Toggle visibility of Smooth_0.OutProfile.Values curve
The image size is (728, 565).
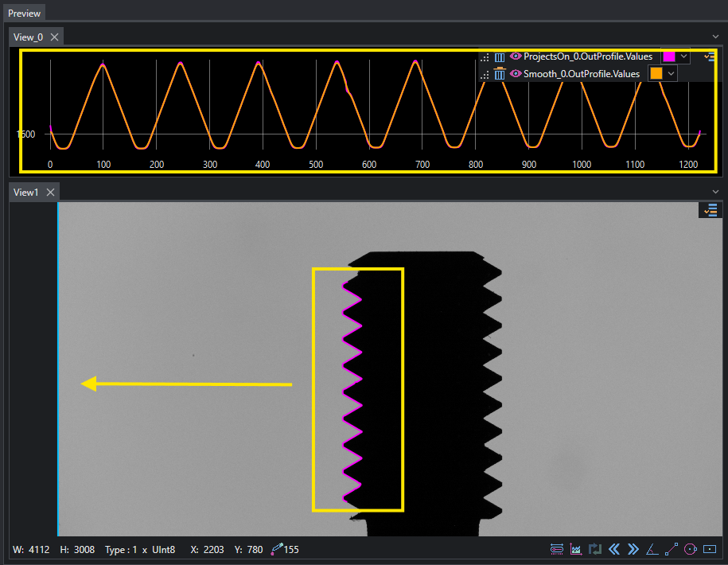coord(516,73)
